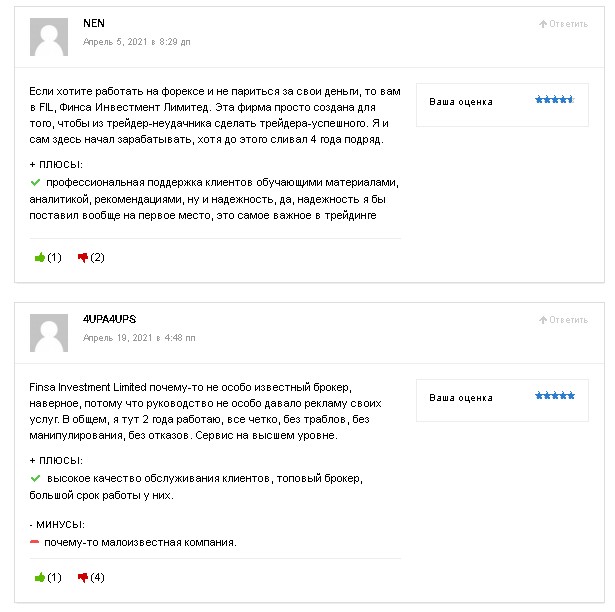Open the NEN username

coord(93,23)
